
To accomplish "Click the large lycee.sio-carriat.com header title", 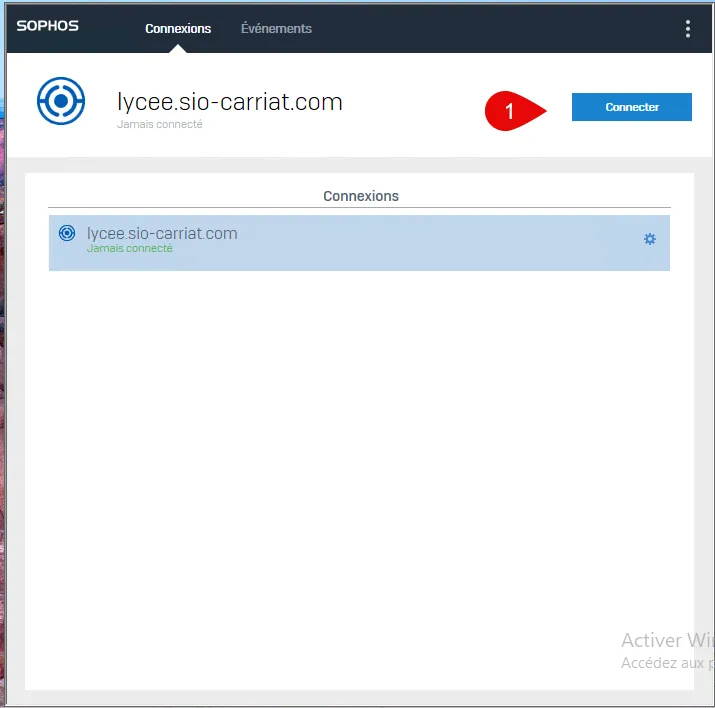I will 229,101.
